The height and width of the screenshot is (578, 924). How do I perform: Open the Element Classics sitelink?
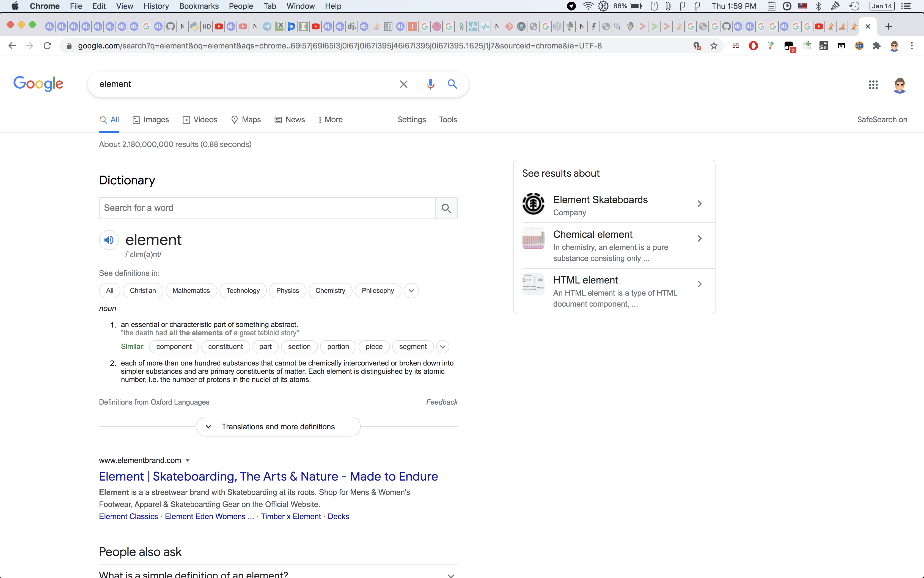(128, 516)
